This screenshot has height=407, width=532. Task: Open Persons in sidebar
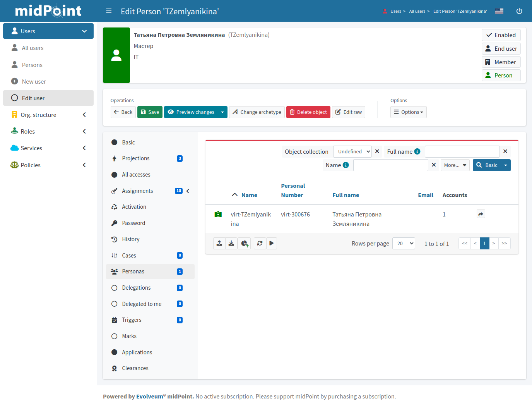[48, 65]
